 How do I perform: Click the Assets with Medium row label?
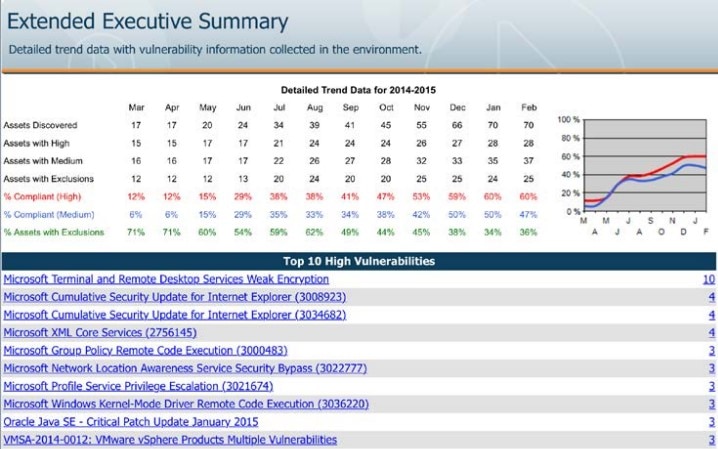pos(43,161)
